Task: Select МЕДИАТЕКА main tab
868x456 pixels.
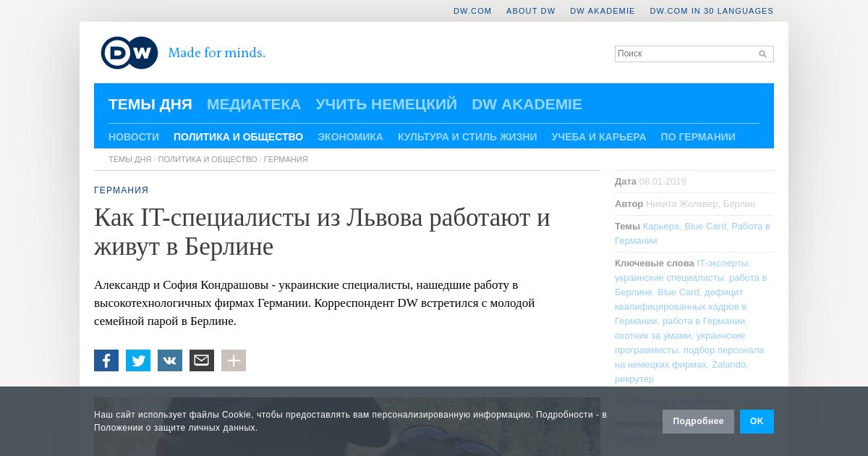Action: tap(254, 104)
